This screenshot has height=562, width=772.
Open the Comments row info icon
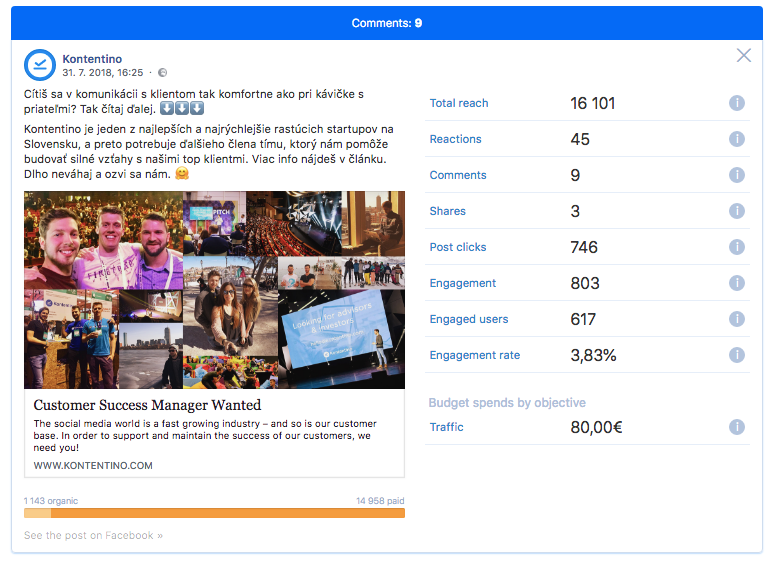pos(737,175)
